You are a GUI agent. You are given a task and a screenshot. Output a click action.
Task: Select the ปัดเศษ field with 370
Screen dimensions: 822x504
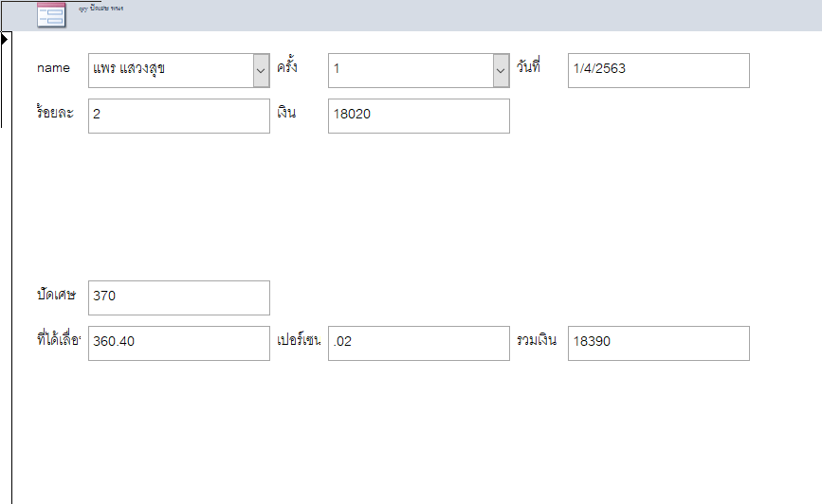[178, 297]
